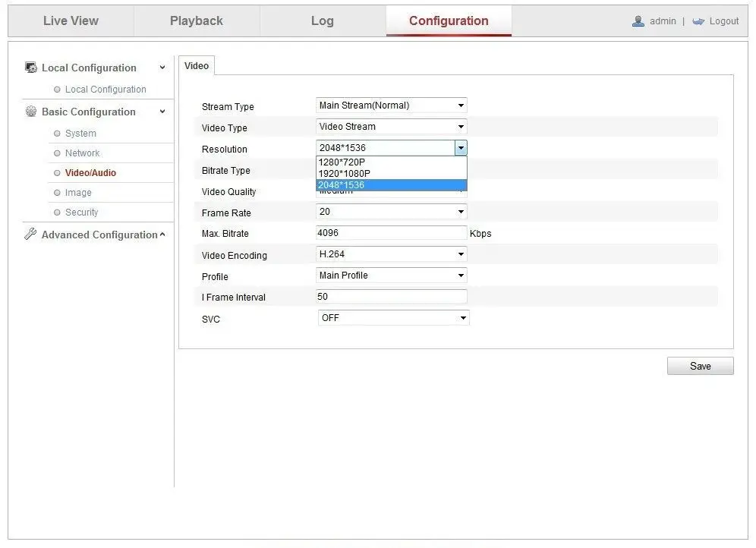
Task: Open the Video/Audio settings link
Action: coord(90,173)
